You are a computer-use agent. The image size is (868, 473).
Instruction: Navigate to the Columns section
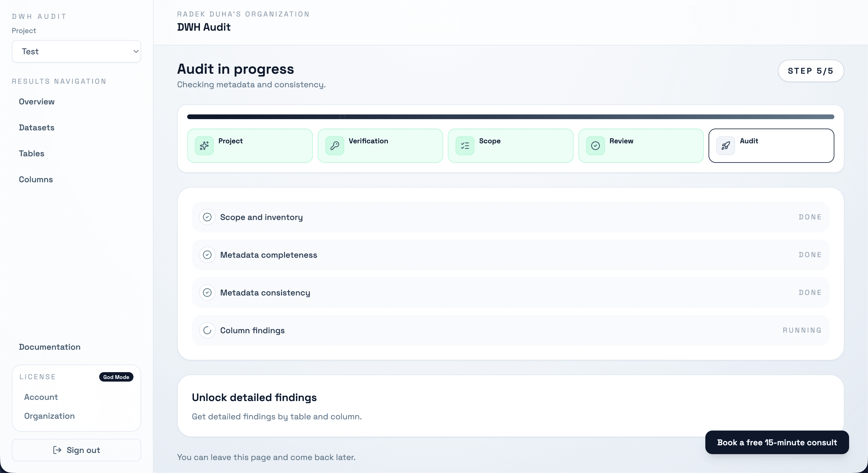point(35,179)
